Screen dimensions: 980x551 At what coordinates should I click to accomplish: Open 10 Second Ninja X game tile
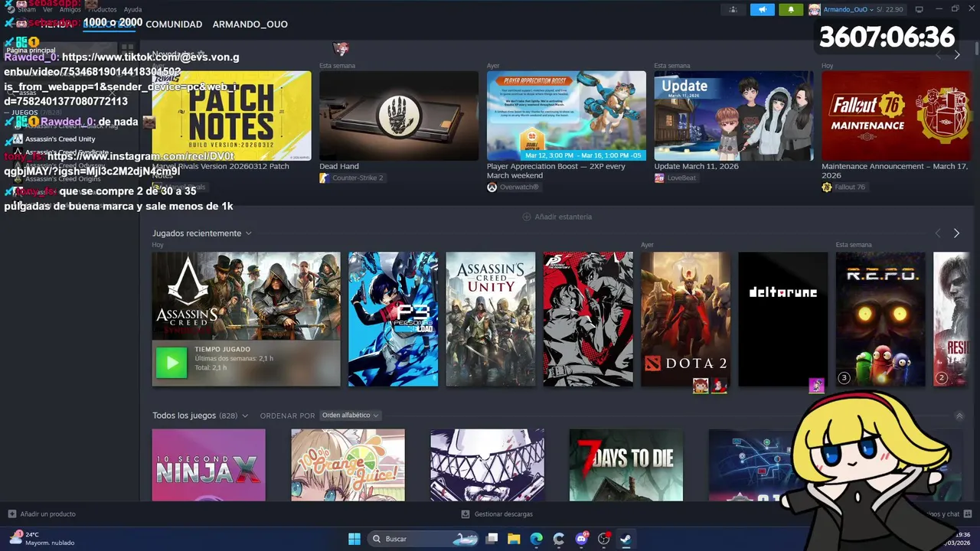[208, 465]
